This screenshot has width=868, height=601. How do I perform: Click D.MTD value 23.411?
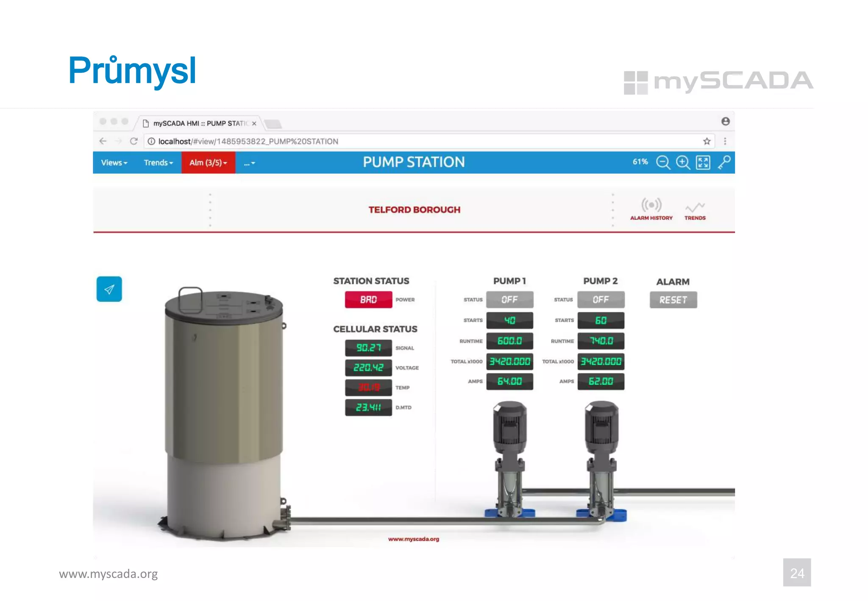click(368, 407)
